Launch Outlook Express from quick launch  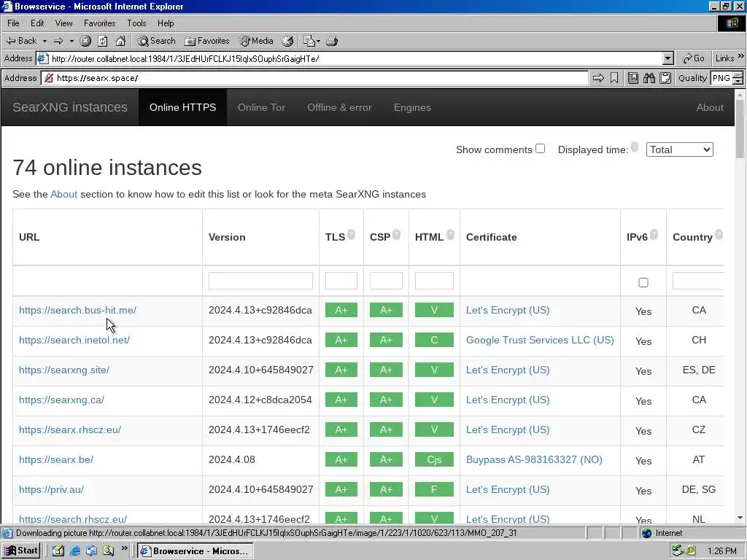tap(91, 551)
